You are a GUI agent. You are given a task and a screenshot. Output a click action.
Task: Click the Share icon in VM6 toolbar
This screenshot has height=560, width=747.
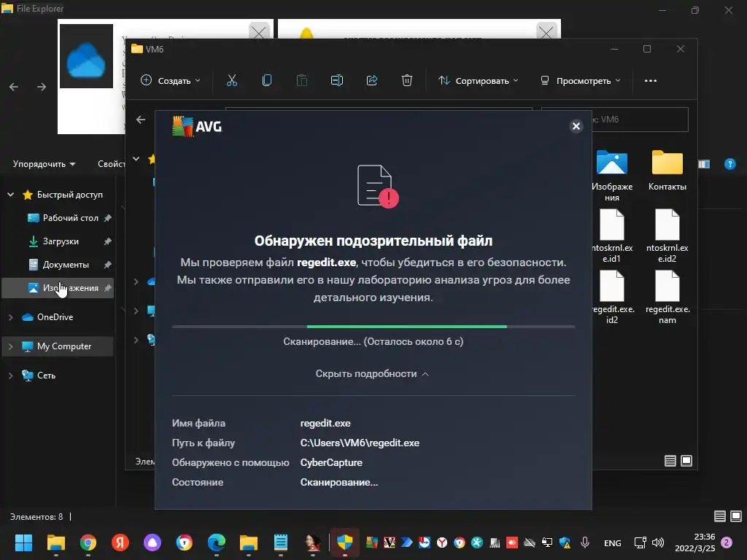372,80
